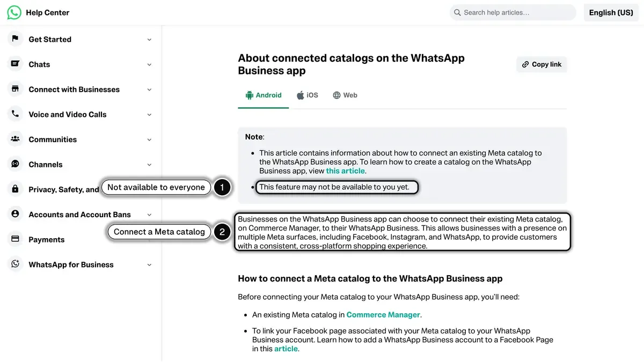Expand the Get Started section chevron

pyautogui.click(x=149, y=39)
